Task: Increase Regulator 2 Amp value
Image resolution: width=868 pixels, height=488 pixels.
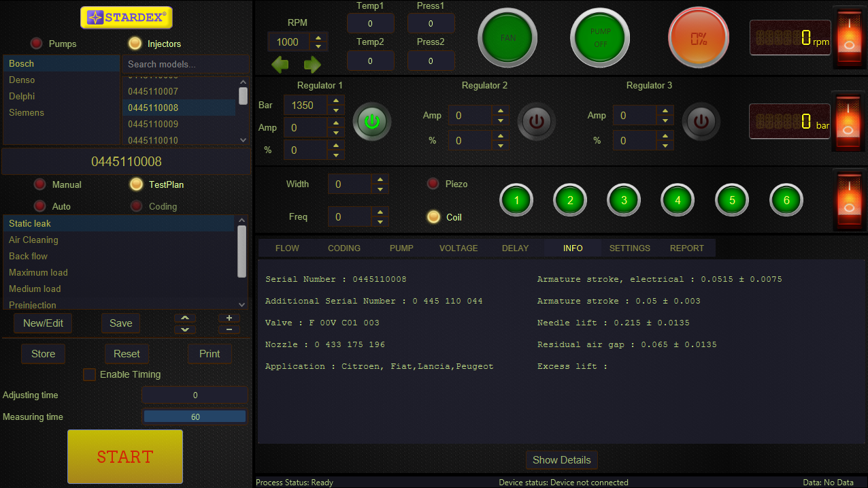Action: click(x=500, y=111)
